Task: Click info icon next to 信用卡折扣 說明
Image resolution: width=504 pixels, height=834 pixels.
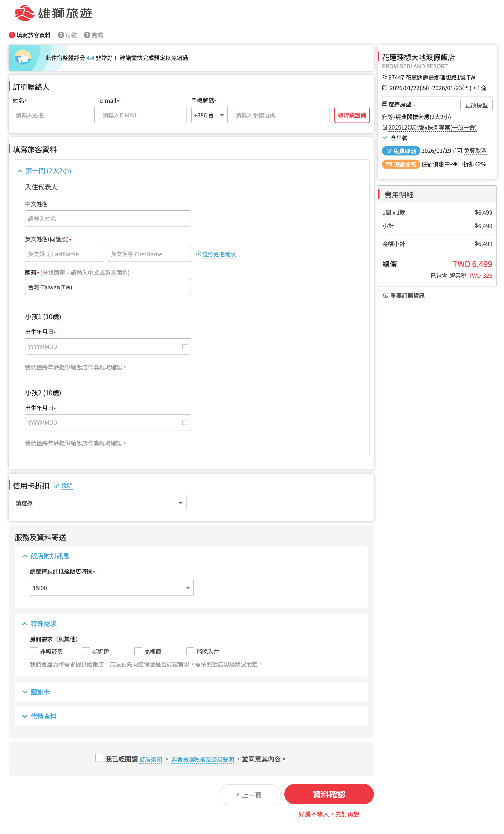Action: click(x=56, y=485)
